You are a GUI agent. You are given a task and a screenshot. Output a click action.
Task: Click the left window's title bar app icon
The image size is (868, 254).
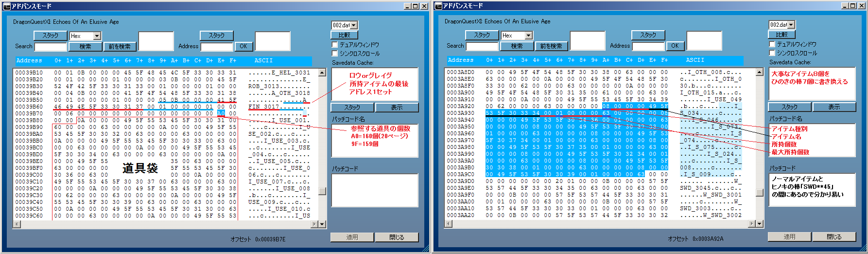(6, 6)
